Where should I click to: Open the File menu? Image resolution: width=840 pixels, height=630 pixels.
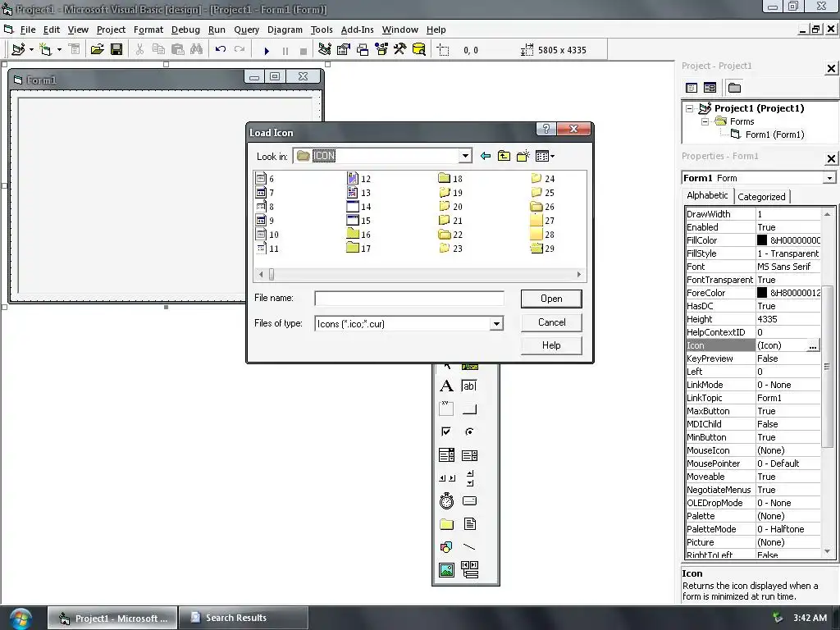coord(27,30)
